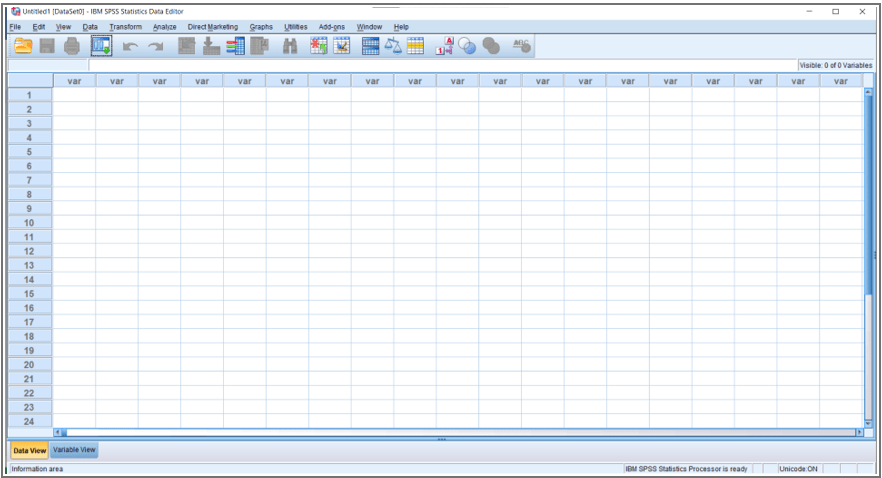Open the Direct Marketing menu
The width and height of the screenshot is (882, 478).
pos(213,27)
